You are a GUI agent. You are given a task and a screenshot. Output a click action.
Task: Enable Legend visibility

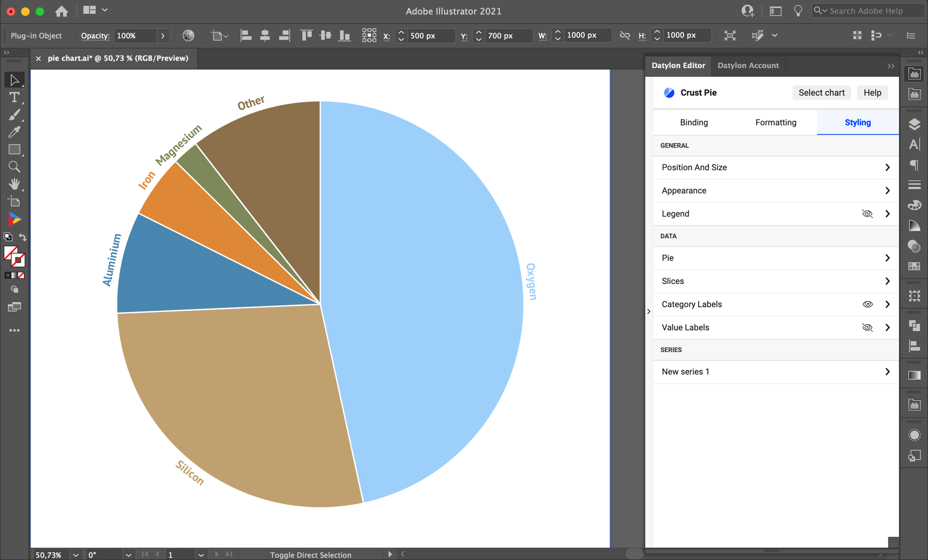tap(867, 213)
